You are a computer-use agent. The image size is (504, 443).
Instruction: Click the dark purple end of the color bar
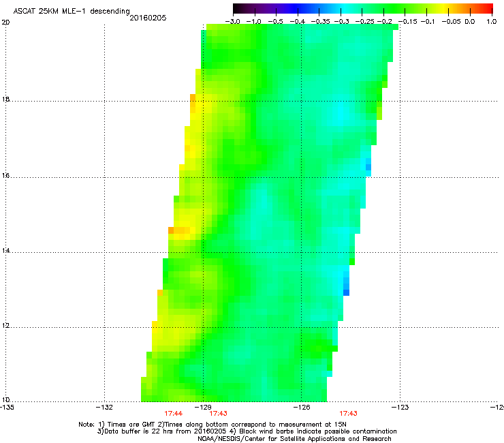click(240, 9)
